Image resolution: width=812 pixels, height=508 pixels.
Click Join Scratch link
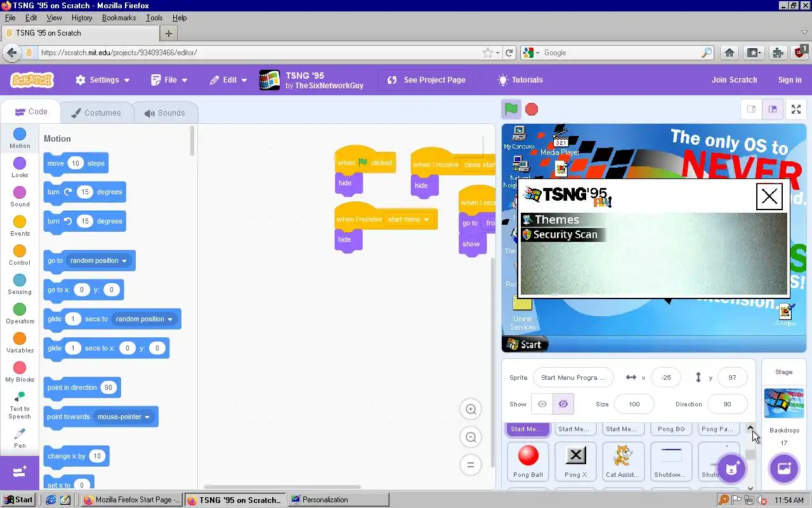734,80
